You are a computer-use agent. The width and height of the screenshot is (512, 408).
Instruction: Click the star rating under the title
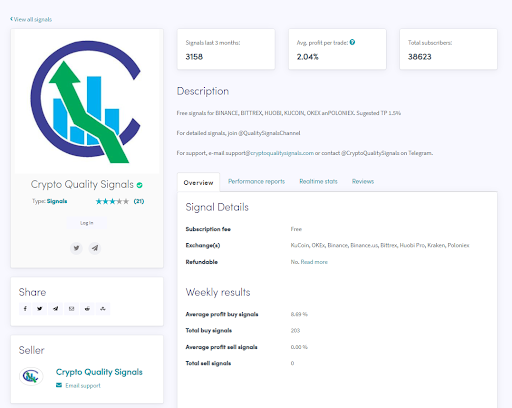pos(112,201)
